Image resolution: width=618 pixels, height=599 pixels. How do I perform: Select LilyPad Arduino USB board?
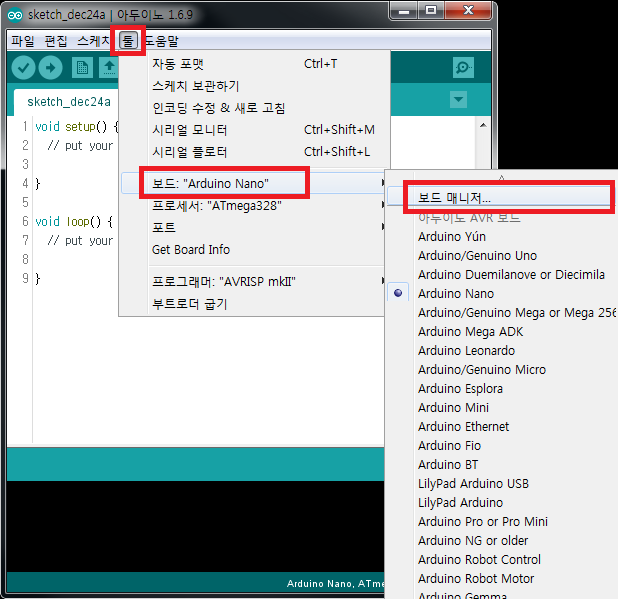(473, 484)
